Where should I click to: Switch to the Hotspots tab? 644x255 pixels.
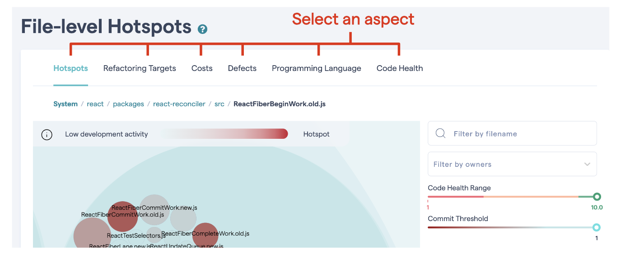tap(70, 68)
